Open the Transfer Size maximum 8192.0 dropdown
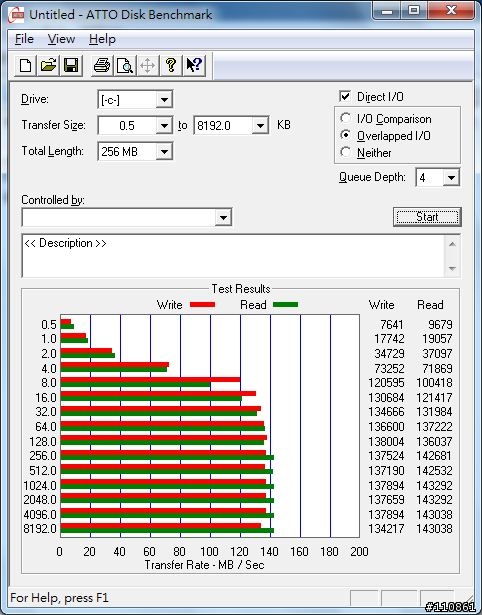The width and height of the screenshot is (482, 615). [260, 126]
